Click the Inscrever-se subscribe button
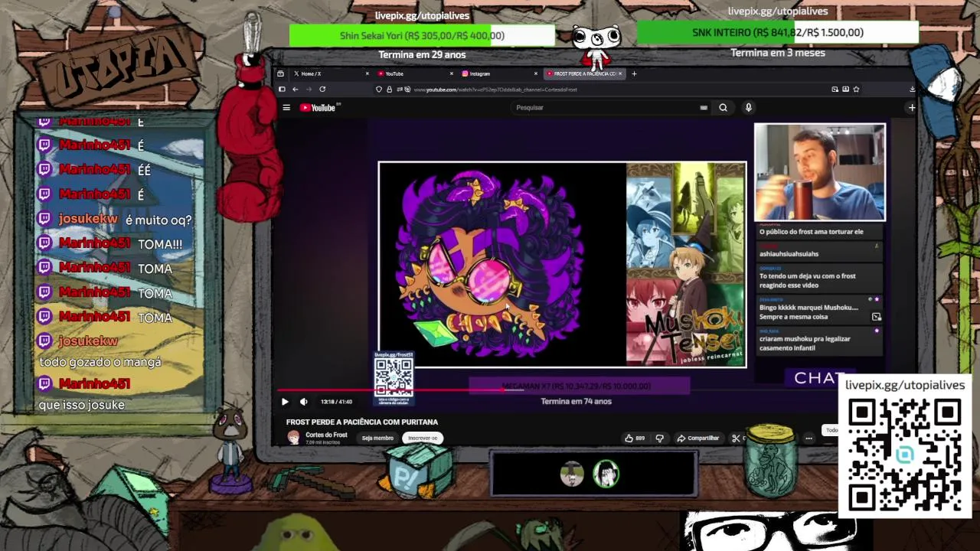The width and height of the screenshot is (980, 551). click(x=423, y=439)
